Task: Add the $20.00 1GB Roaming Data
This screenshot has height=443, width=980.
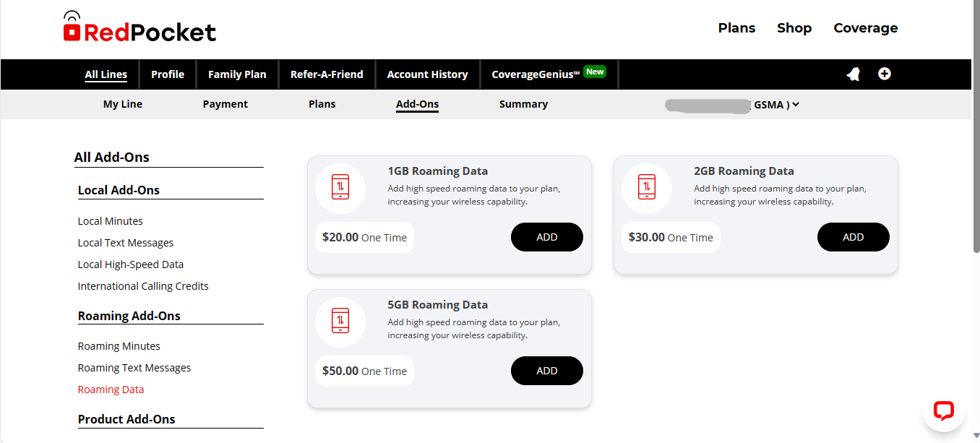Action: pyautogui.click(x=546, y=237)
